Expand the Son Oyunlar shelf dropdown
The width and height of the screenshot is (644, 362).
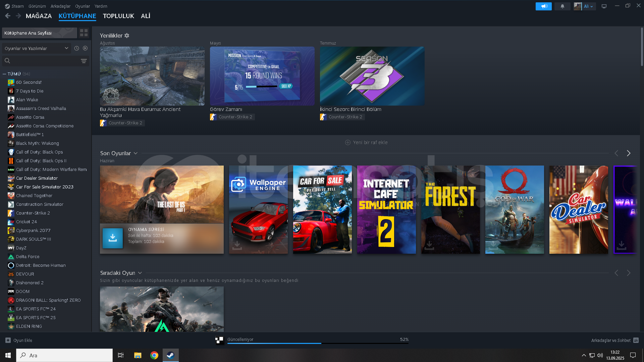pyautogui.click(x=136, y=153)
